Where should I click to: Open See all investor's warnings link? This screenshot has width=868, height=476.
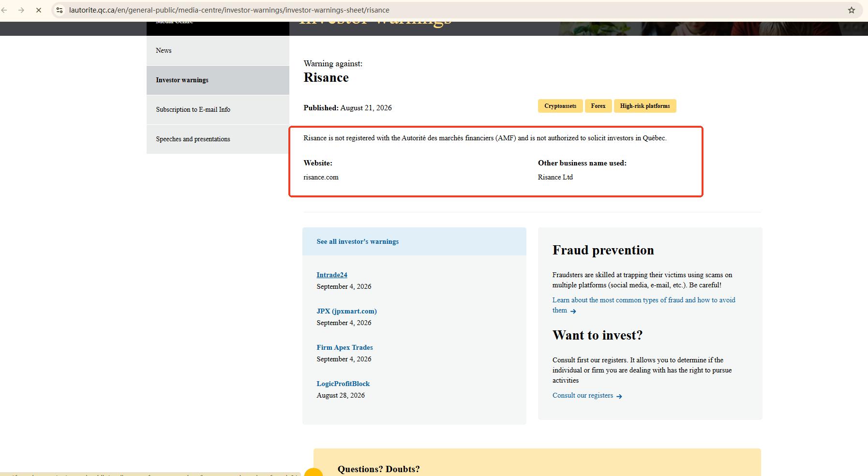point(358,241)
